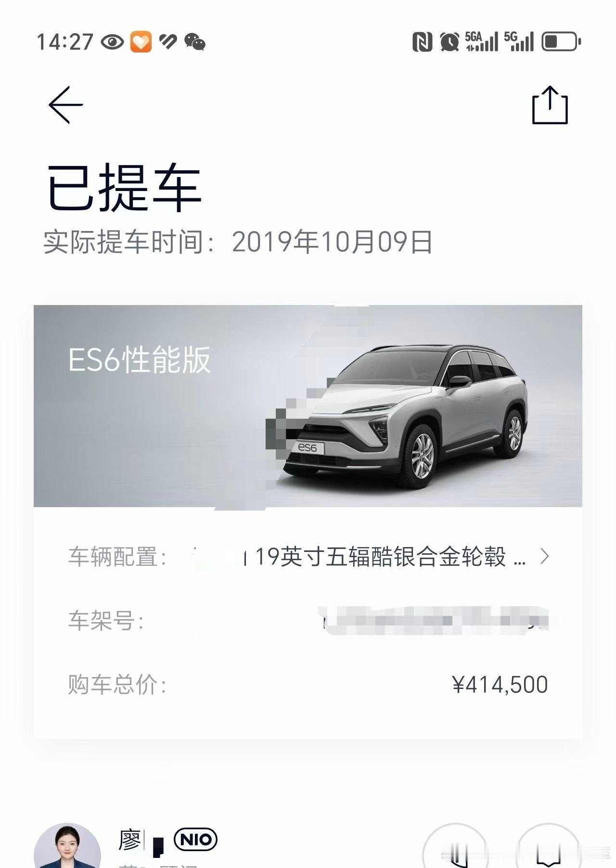
Task: Tap the back arrow
Action: (x=66, y=105)
